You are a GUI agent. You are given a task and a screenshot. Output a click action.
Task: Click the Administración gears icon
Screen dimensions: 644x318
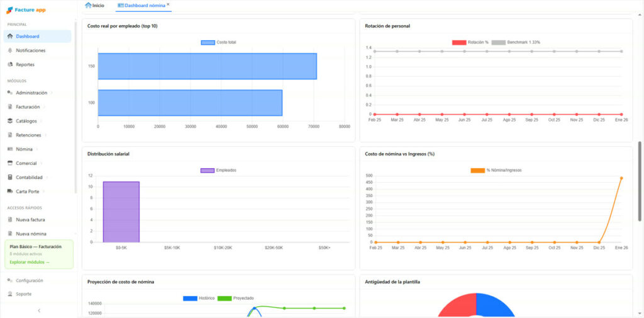coord(10,93)
